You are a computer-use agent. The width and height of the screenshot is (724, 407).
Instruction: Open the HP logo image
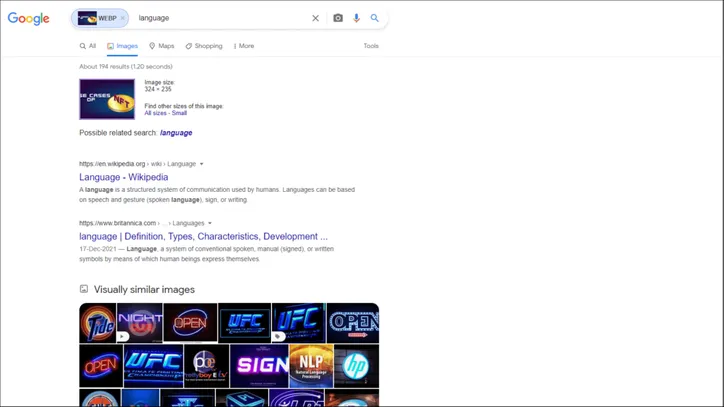356,366
